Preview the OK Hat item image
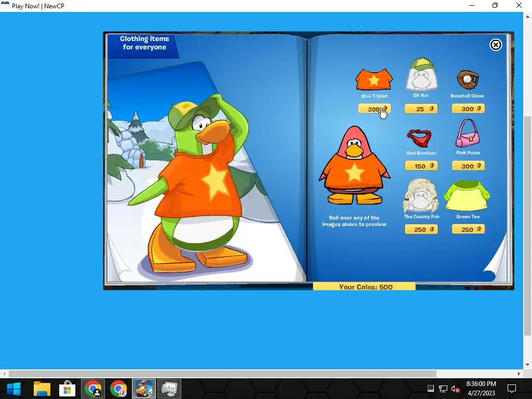 421,74
